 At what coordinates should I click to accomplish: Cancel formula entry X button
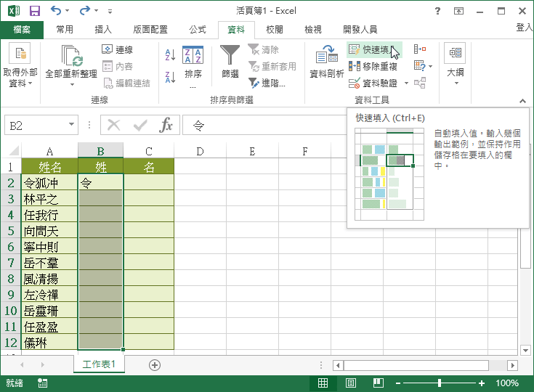113,125
